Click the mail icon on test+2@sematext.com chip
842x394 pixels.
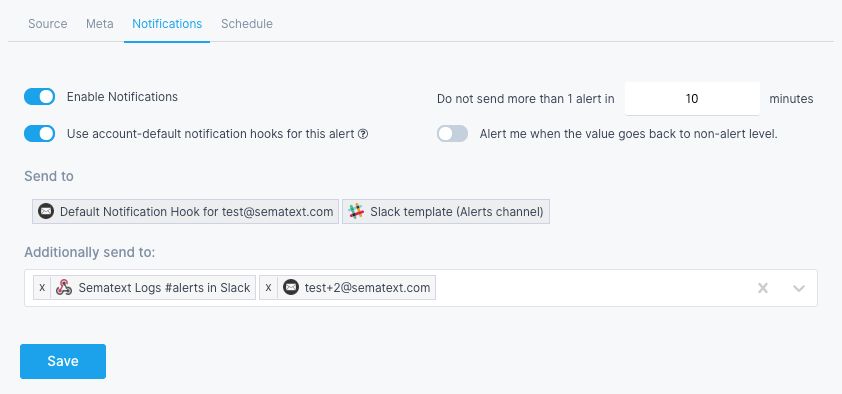click(x=291, y=287)
